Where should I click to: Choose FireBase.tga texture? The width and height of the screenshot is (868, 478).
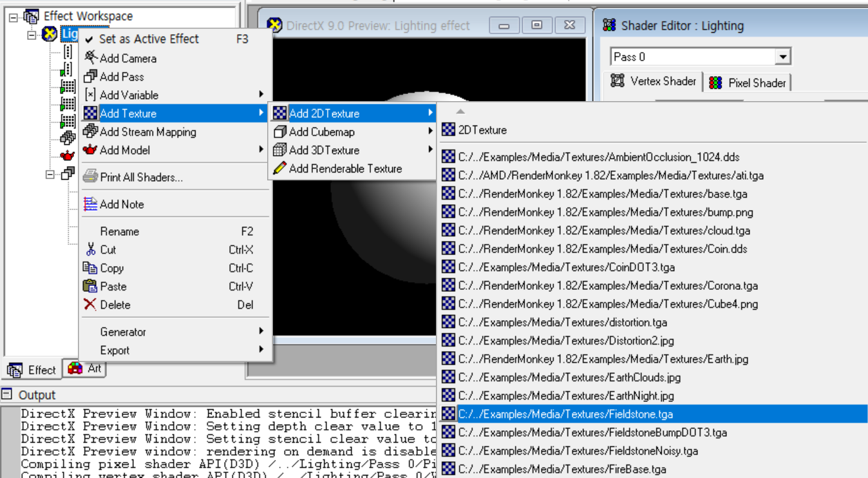click(x=653, y=469)
